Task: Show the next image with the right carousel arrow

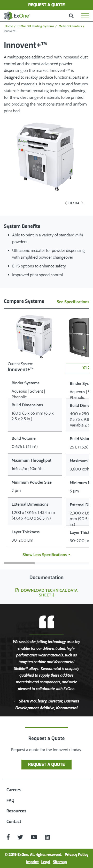Action: (x=82, y=203)
